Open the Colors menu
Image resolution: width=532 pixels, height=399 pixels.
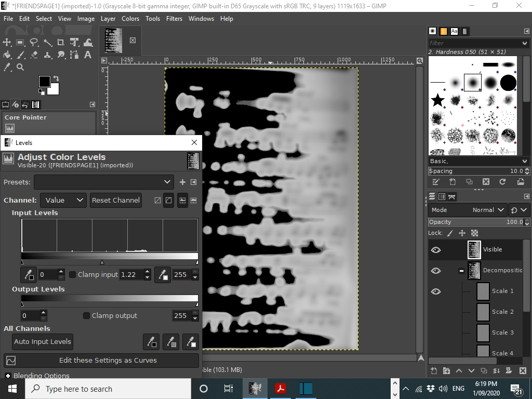[x=130, y=19]
